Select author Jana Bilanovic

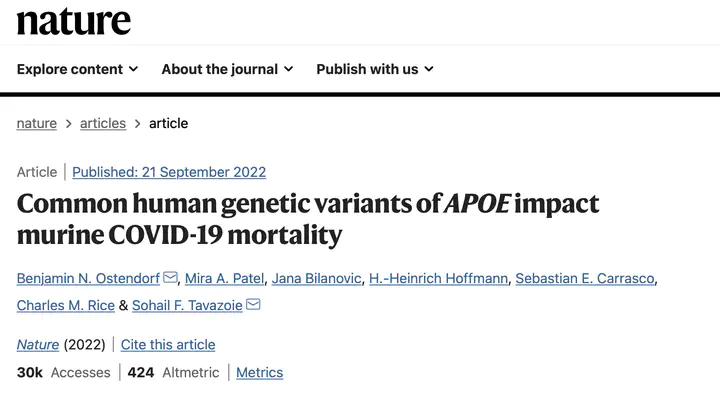coord(316,278)
